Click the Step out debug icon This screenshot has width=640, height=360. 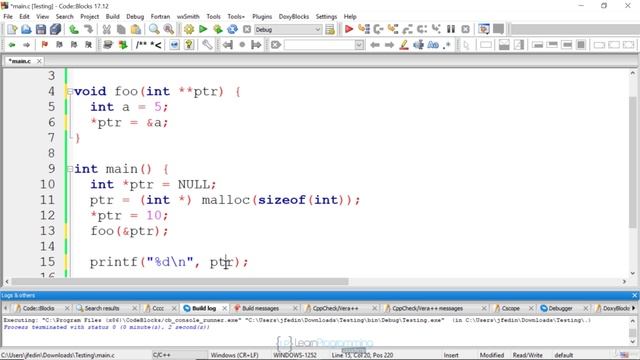(x=407, y=29)
